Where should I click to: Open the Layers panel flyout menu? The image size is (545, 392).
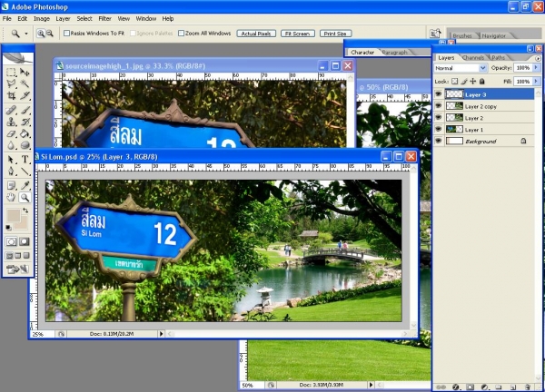tap(538, 58)
